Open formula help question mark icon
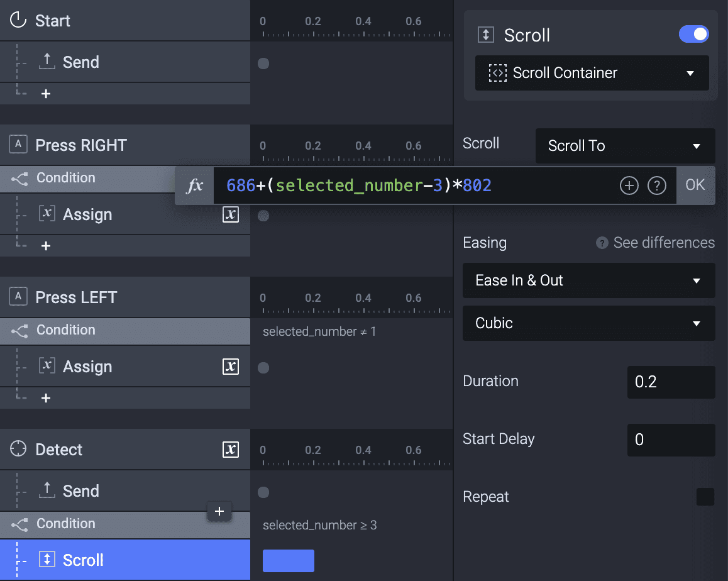Viewport: 728px width, 581px height. (x=657, y=185)
